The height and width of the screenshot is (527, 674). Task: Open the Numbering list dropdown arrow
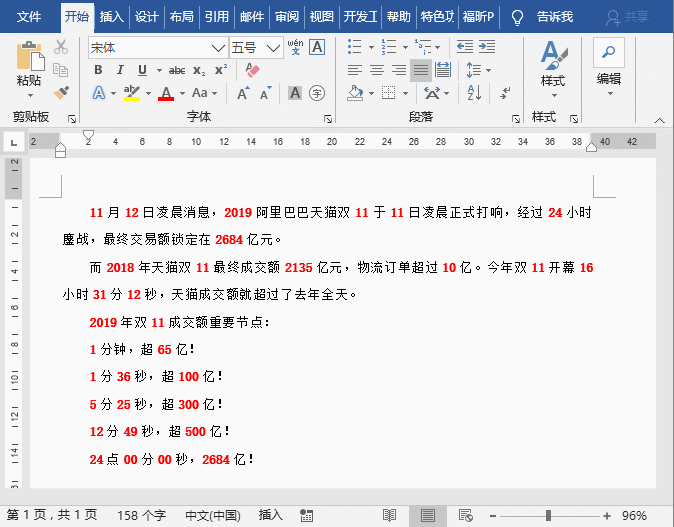pos(404,47)
